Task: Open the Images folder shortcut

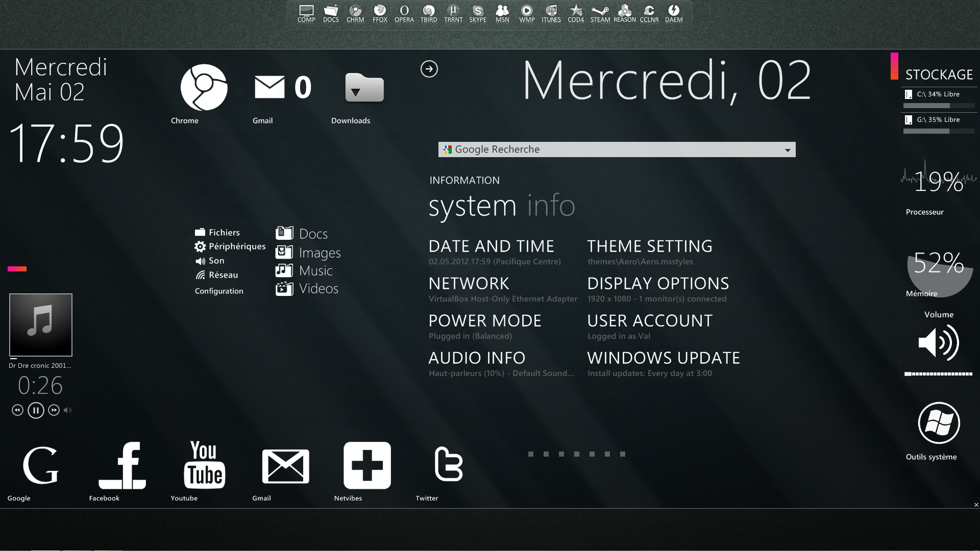Action: (308, 253)
